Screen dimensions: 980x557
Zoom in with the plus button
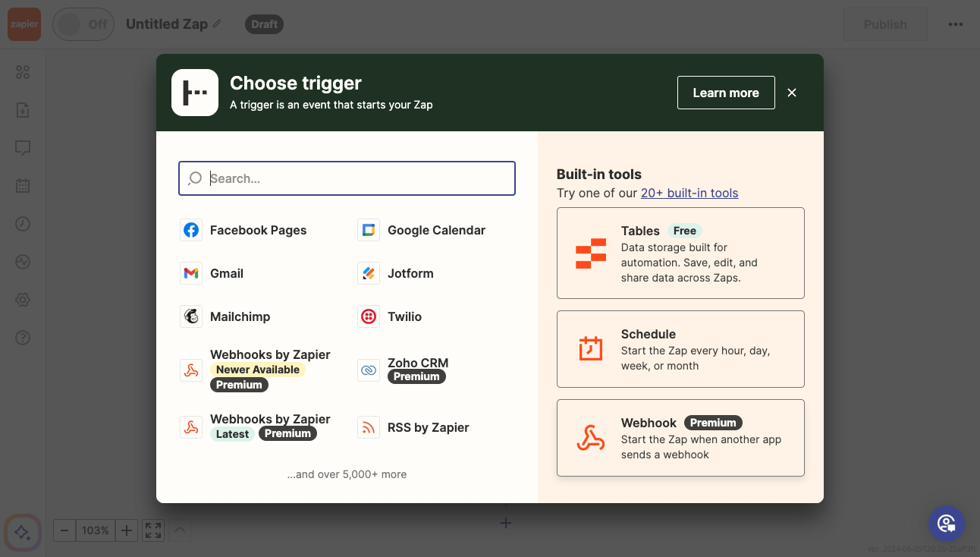click(x=127, y=530)
